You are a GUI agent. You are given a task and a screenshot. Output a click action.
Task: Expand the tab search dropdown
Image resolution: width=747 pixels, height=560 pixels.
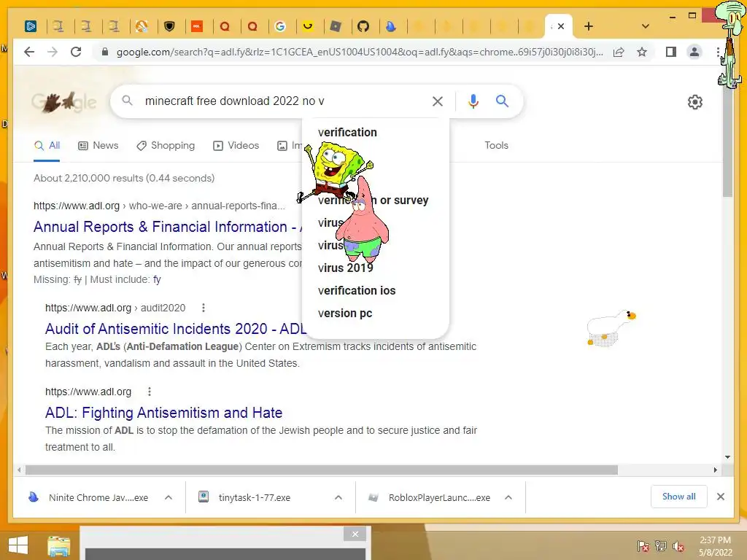tap(645, 26)
